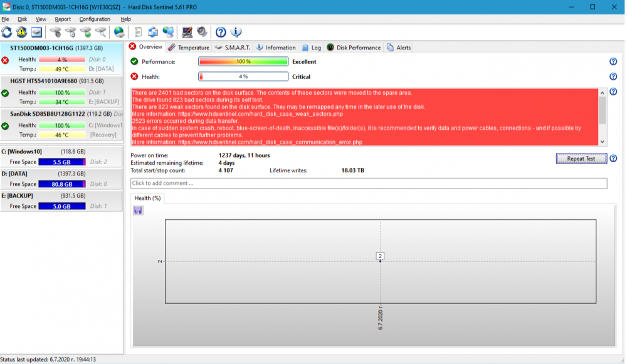Click the red critical icon beside Health label
The image size is (627, 364).
(134, 76)
